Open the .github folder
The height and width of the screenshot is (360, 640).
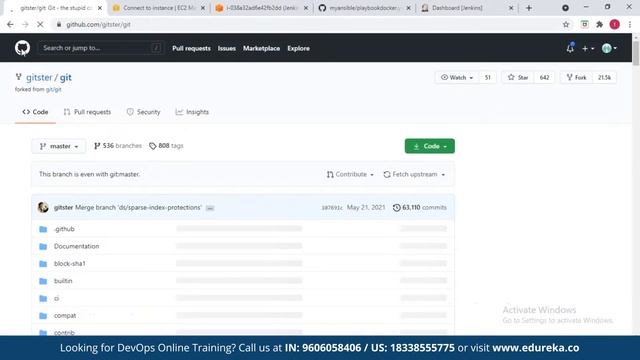(64, 229)
